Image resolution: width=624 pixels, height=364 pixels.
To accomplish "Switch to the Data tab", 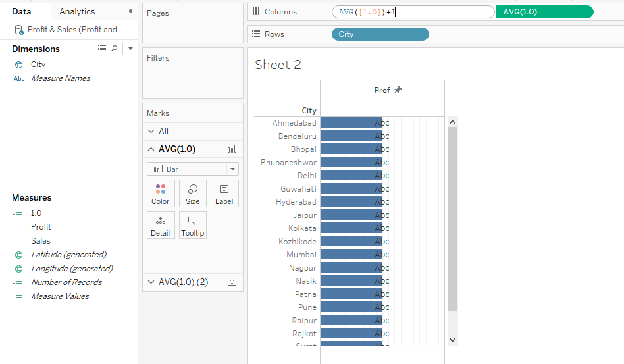I will click(x=22, y=11).
